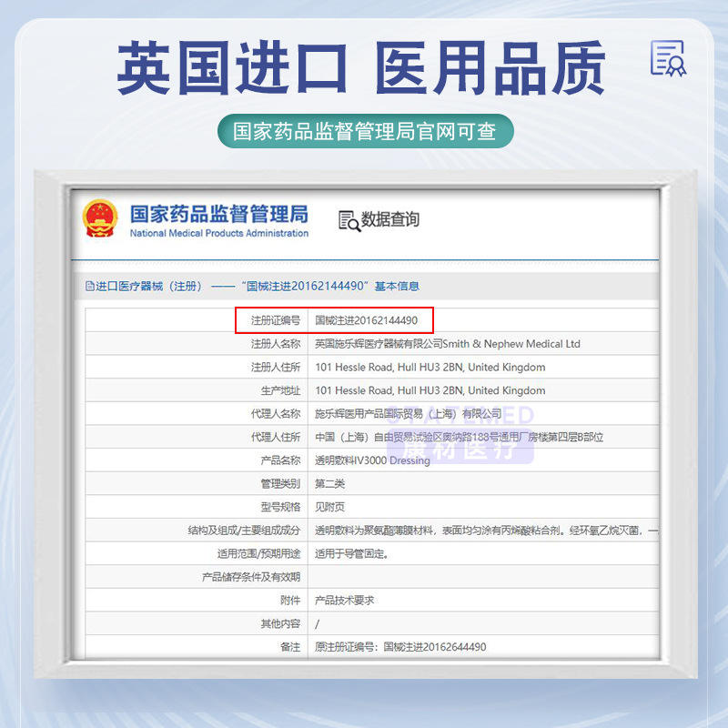Click the 注册证编号 label cell

tap(276, 320)
